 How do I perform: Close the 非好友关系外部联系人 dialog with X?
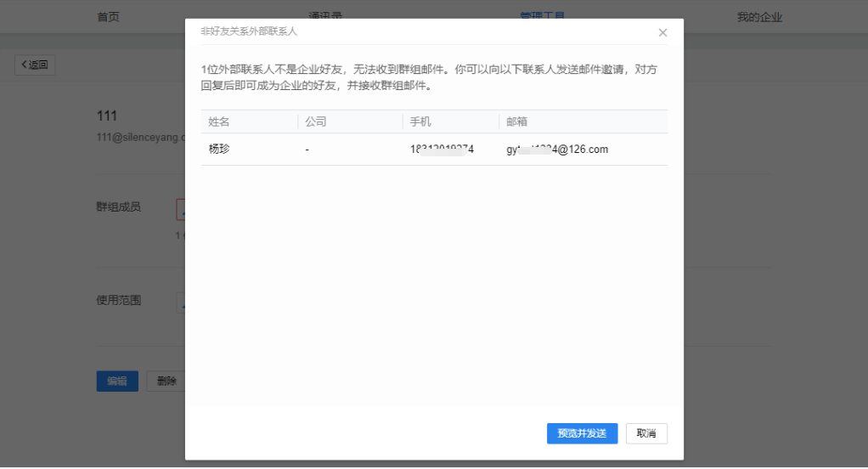[x=662, y=33]
